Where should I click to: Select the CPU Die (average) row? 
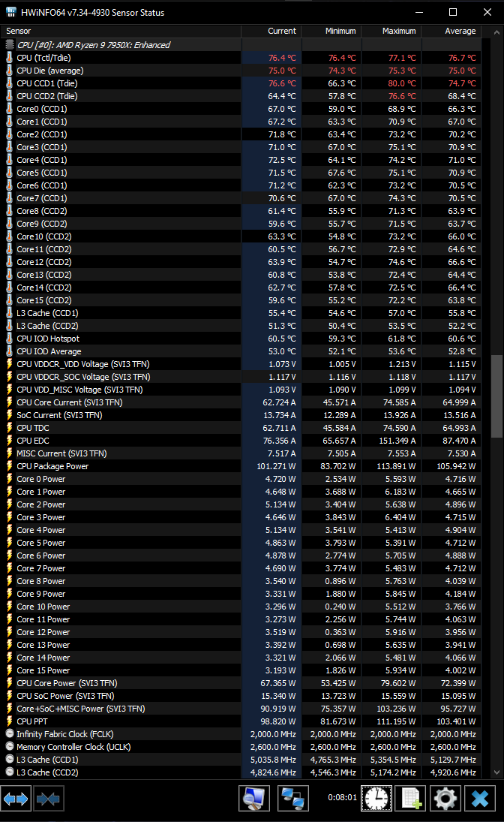tap(241, 71)
